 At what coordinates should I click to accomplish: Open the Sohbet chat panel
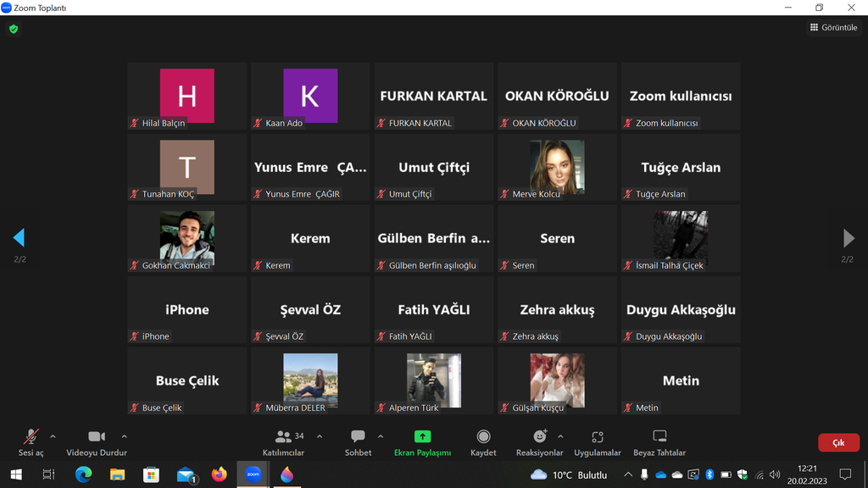click(x=358, y=441)
